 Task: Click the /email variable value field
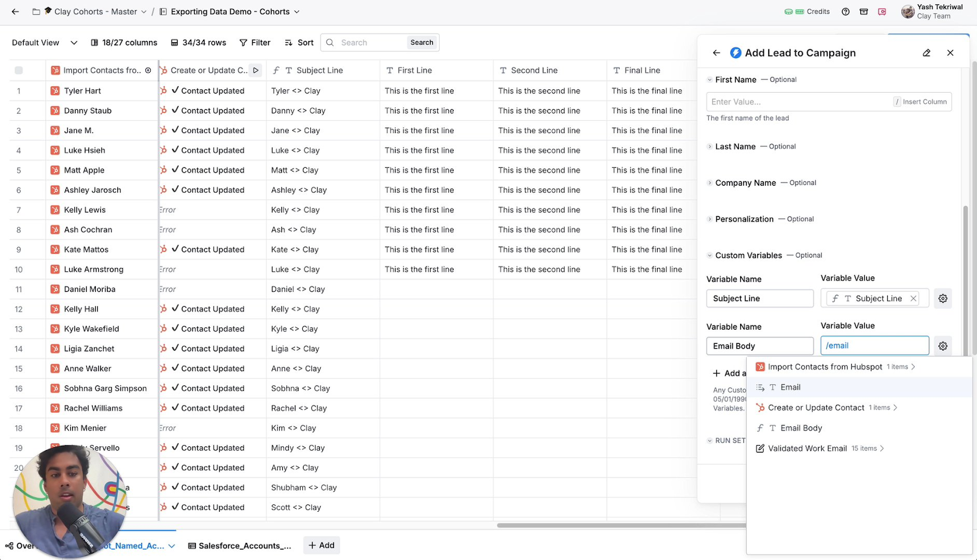pyautogui.click(x=874, y=346)
